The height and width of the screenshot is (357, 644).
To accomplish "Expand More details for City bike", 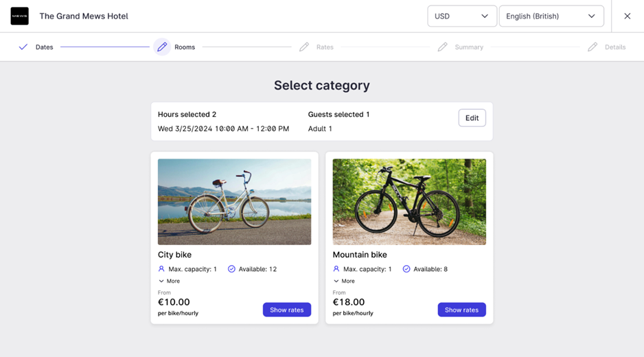I will 169,281.
